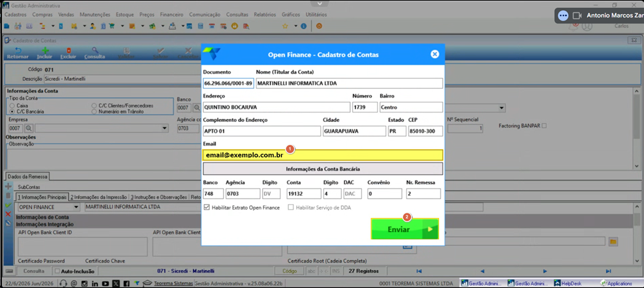Click the Informações da Conta Bancária button
Viewport: 644px width, 288px height.
point(323,169)
